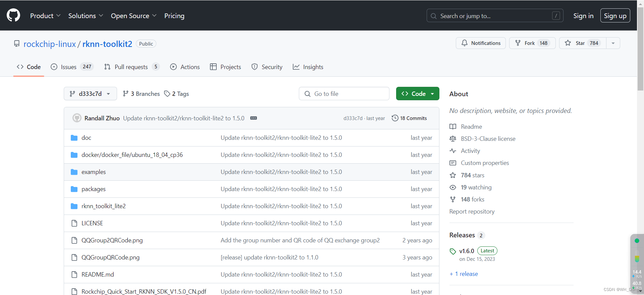The image size is (644, 295).
Task: Switch to the Issues tab
Action: 72,67
